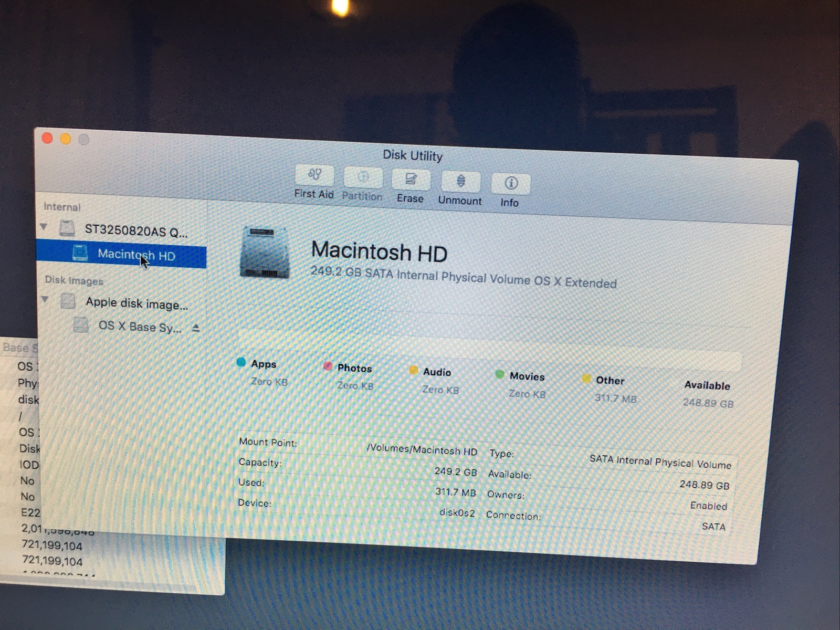
Task: Select the Macintosh HD volume in the sidebar
Action: (x=122, y=255)
